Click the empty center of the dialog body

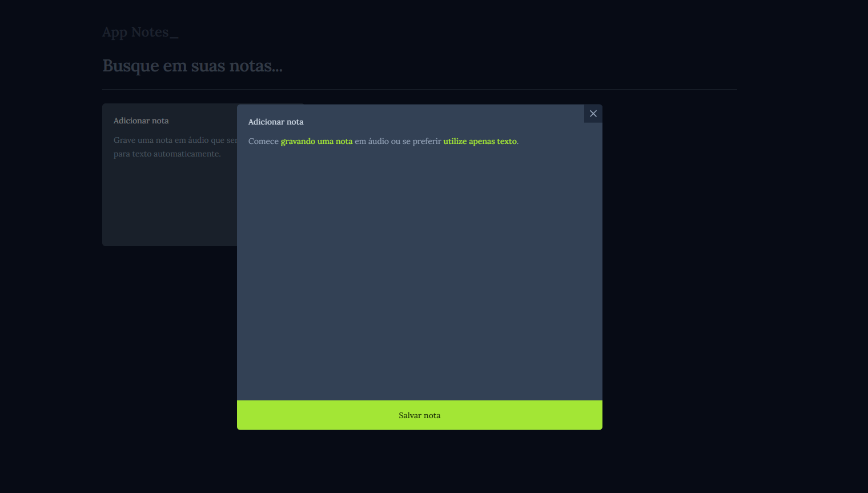click(420, 268)
